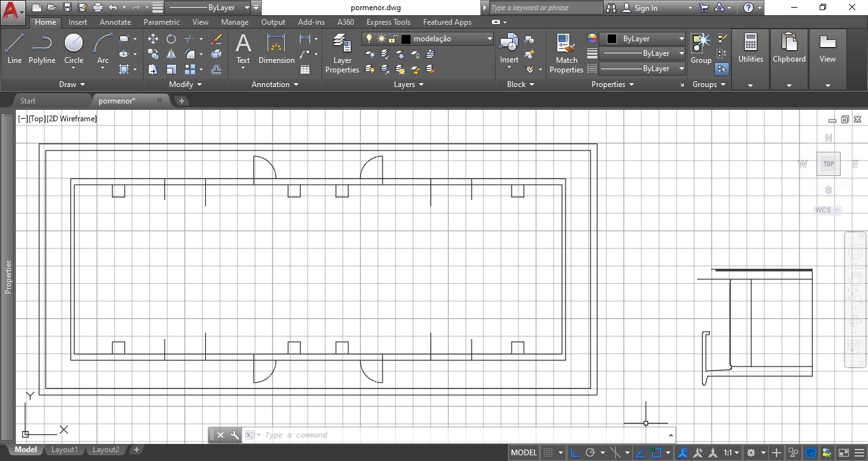Viewport: 868px width, 461px height.
Task: Toggle Hardware Acceleration in status bar
Action: [811, 453]
